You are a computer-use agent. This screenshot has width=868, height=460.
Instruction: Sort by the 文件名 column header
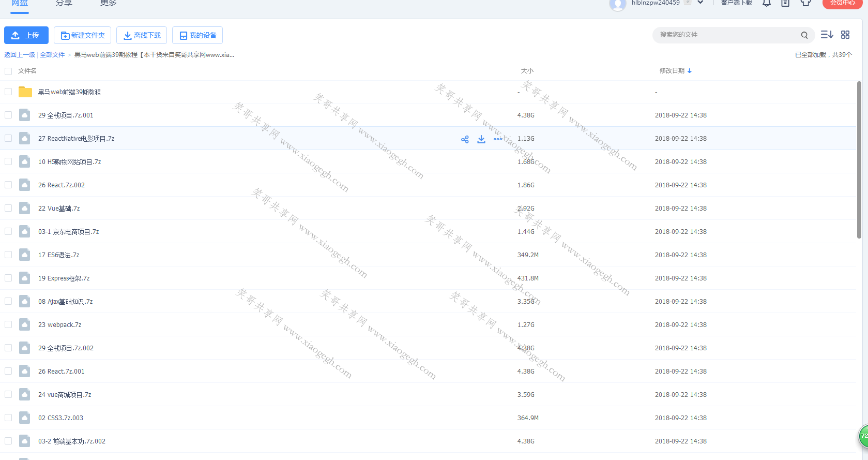click(27, 71)
